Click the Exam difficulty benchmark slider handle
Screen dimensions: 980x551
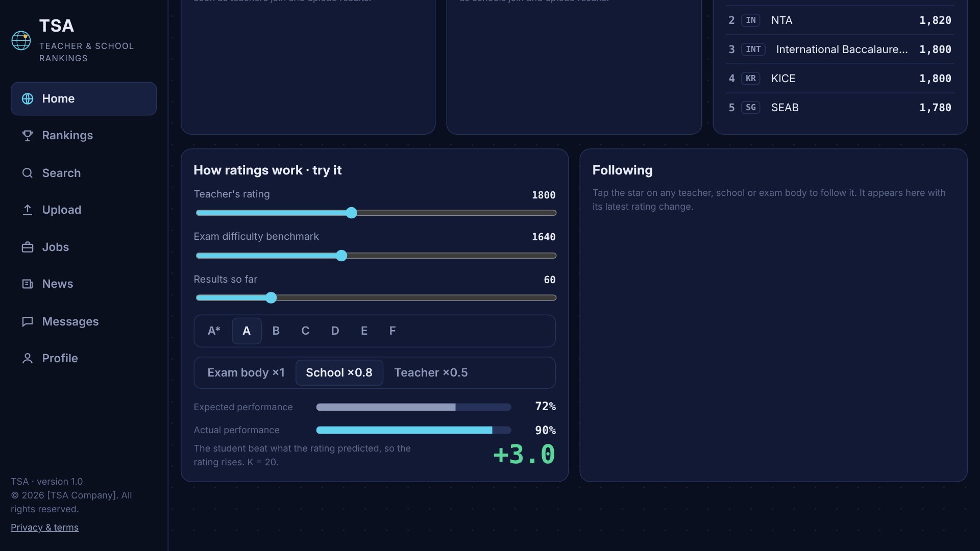[x=341, y=256]
